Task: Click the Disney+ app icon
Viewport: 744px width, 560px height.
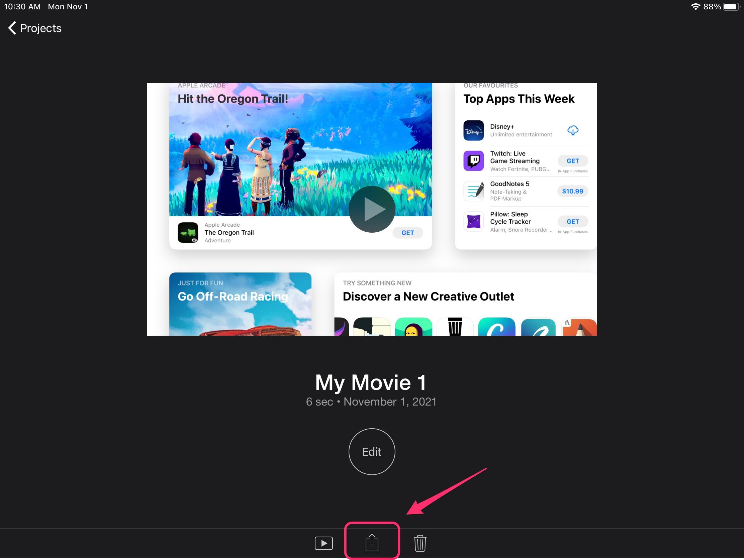Action: (474, 130)
